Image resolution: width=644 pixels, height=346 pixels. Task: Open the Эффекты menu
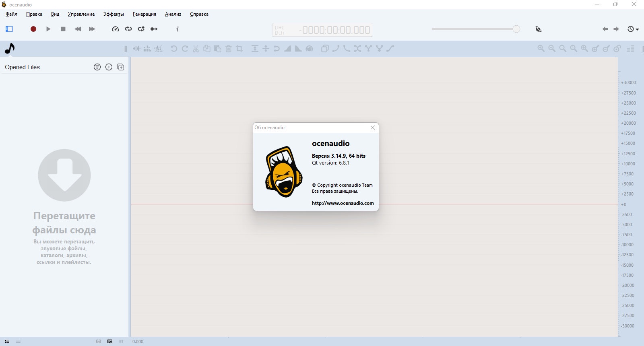coord(114,14)
